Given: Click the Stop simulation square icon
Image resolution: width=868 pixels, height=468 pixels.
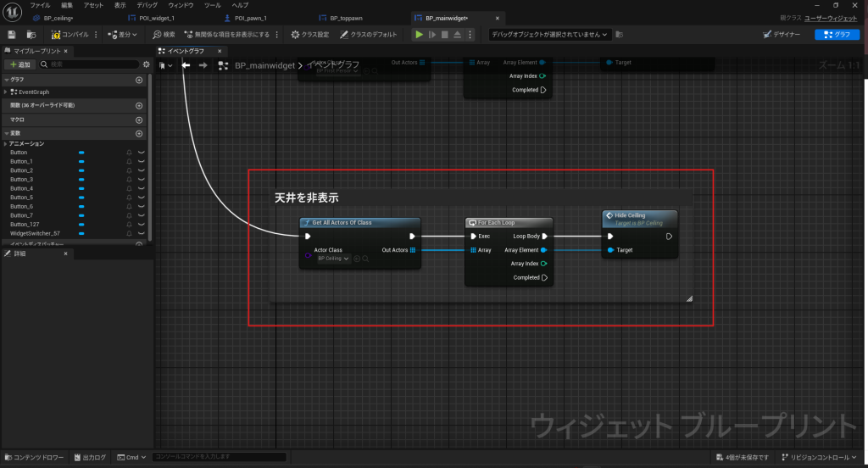Looking at the screenshot, I should [x=445, y=35].
